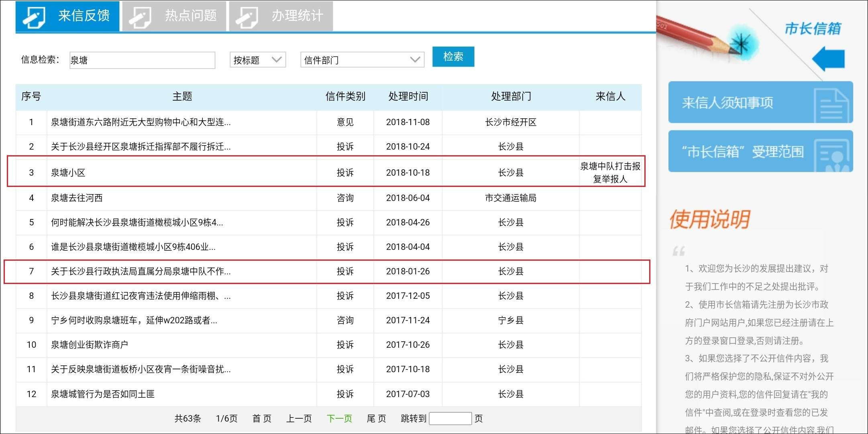Image resolution: width=868 pixels, height=434 pixels.
Task: Open the letter 泉塘创业街欺诈商户
Action: (90, 345)
